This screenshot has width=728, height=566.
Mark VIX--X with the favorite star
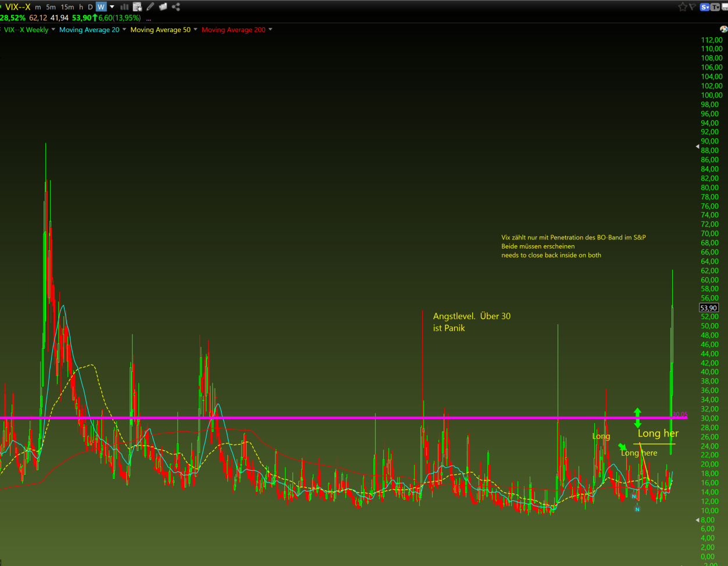683,7
